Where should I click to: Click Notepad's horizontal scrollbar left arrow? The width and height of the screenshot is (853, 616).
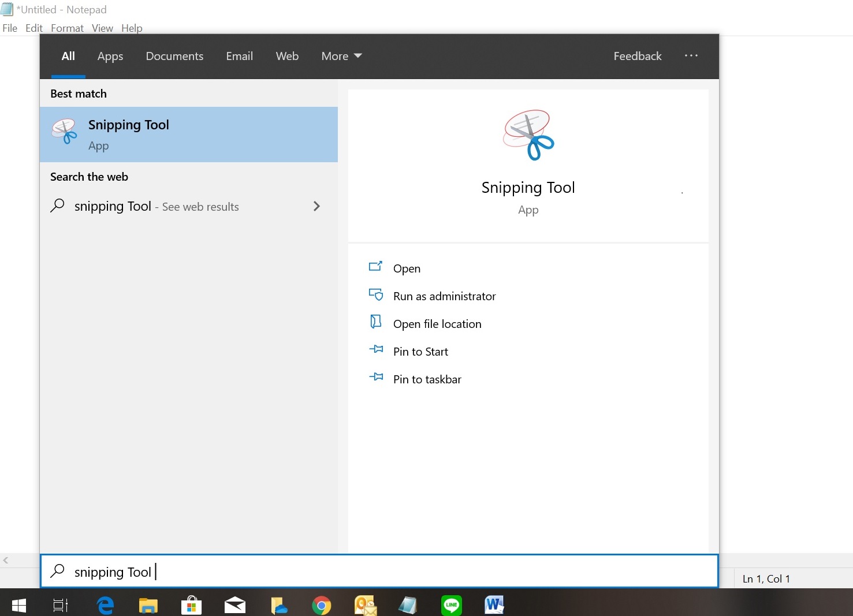(x=6, y=560)
